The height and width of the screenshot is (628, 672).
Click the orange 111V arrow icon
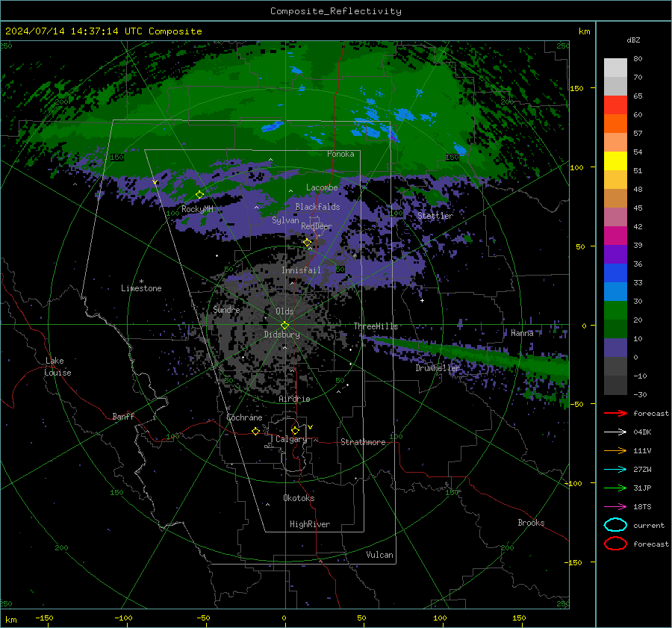[x=615, y=450]
